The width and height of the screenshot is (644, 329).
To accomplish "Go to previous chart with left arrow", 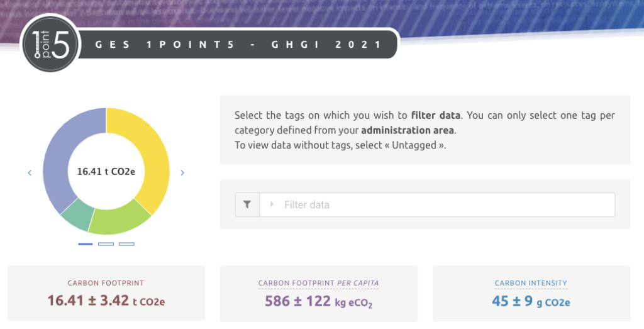I will (30, 172).
